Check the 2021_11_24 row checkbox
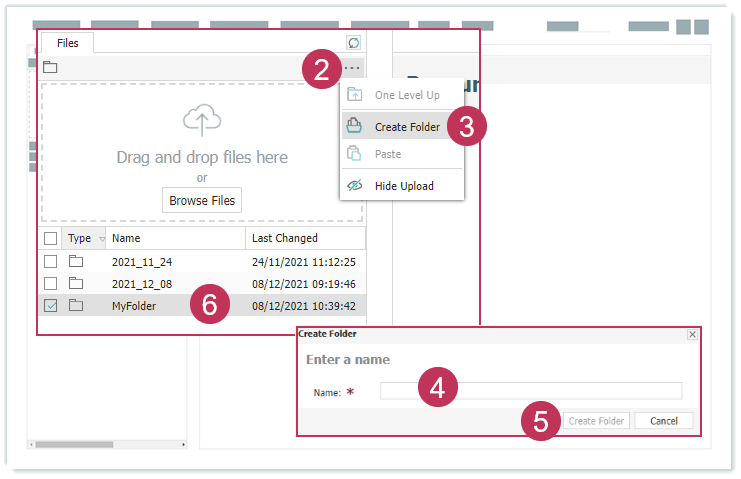The height and width of the screenshot is (479, 741). [51, 262]
